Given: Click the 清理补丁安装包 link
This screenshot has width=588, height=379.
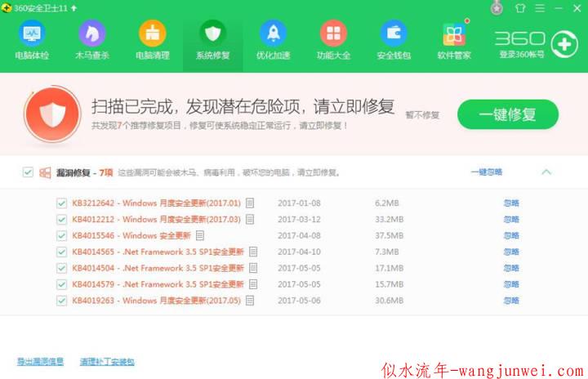Looking at the screenshot, I should click(x=107, y=361).
